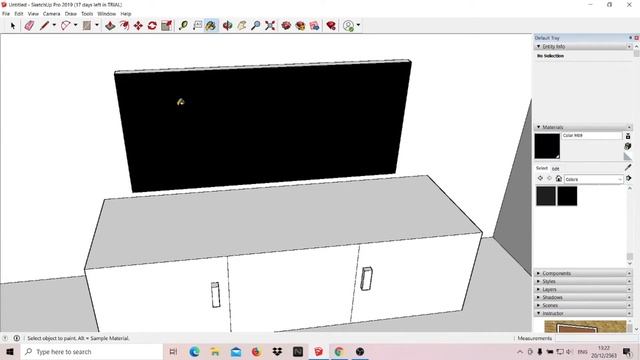Open the Camera menu
Image resolution: width=640 pixels, height=360 pixels.
pyautogui.click(x=51, y=14)
